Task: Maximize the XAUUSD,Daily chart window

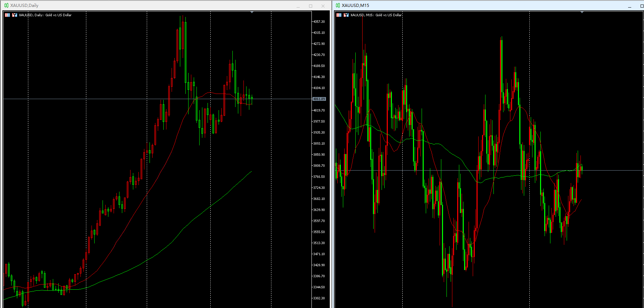Action: point(311,6)
